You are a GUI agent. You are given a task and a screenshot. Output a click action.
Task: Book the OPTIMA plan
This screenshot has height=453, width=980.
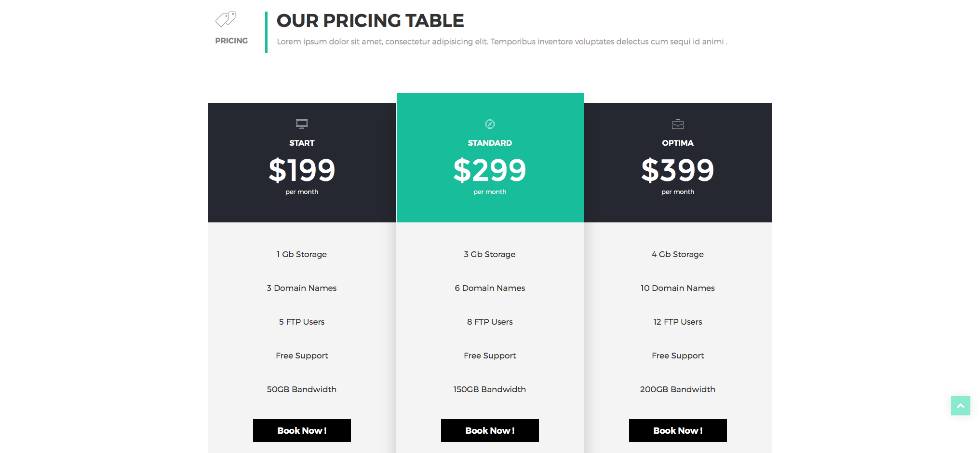click(678, 430)
